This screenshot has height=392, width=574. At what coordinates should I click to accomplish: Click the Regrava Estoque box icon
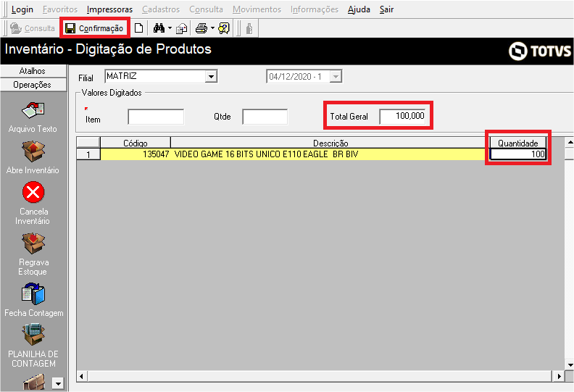coord(33,243)
